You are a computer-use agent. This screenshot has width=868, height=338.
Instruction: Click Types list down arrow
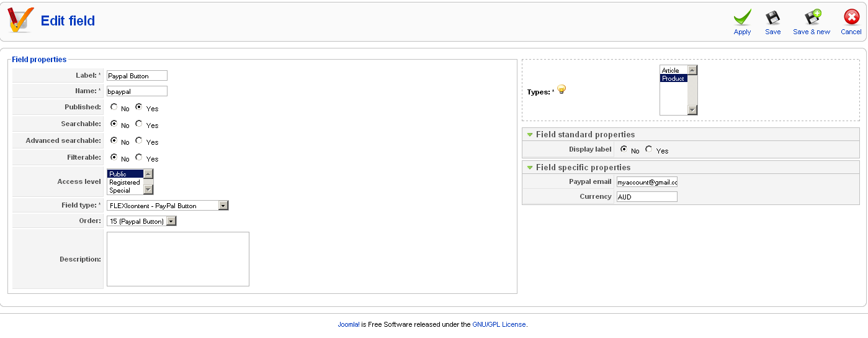tap(693, 110)
